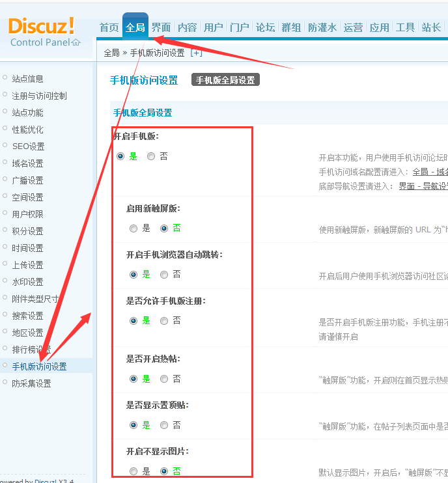
Task: Open SEO设置 in the sidebar
Action: (x=29, y=146)
